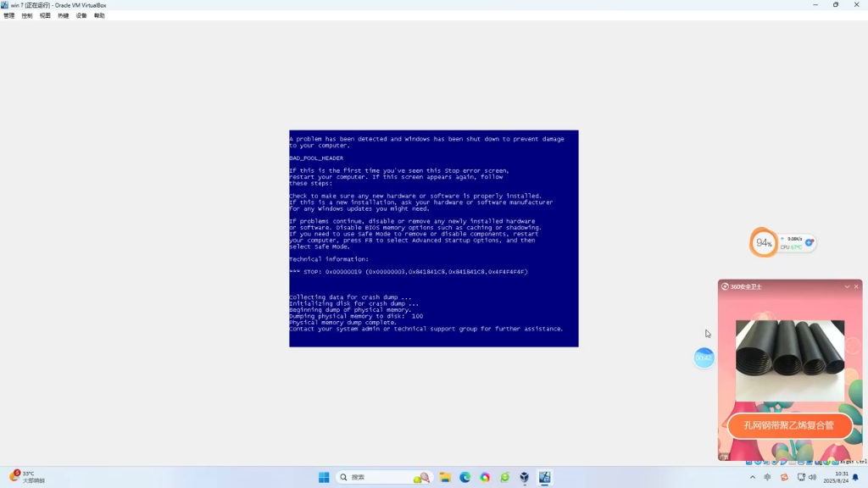Click the BAD_POOL_HEADER blue screen VM display
Screen dimensions: 868x488
click(x=433, y=238)
